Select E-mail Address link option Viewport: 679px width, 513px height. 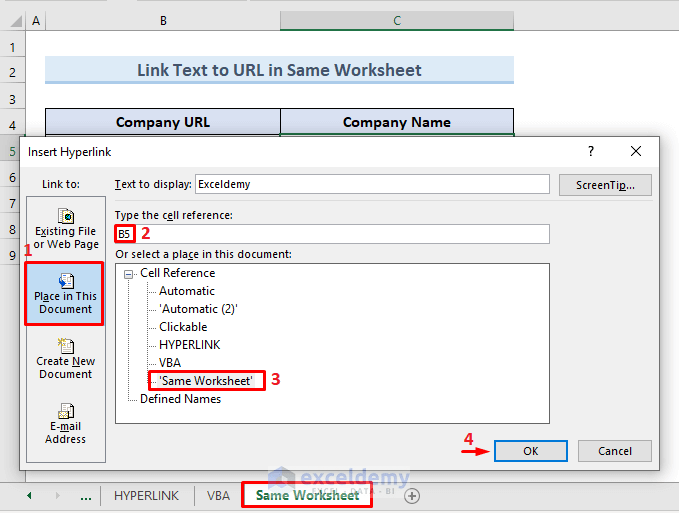click(66, 424)
